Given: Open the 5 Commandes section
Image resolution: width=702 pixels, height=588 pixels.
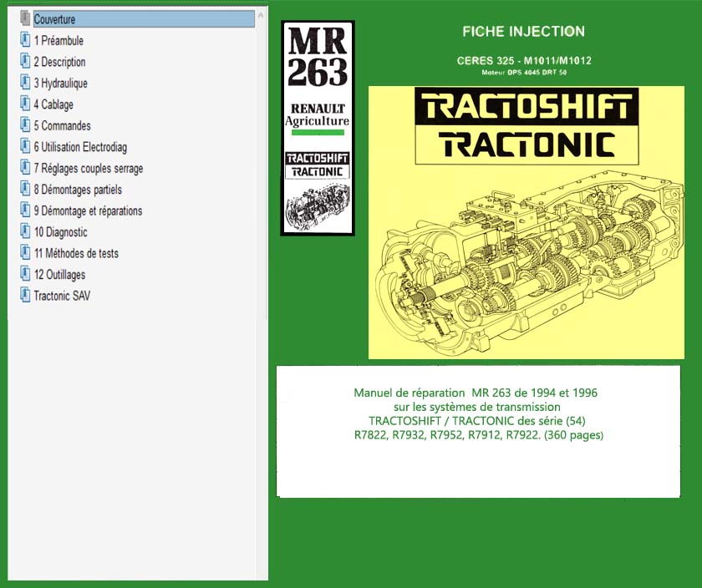Looking at the screenshot, I should click(x=62, y=126).
